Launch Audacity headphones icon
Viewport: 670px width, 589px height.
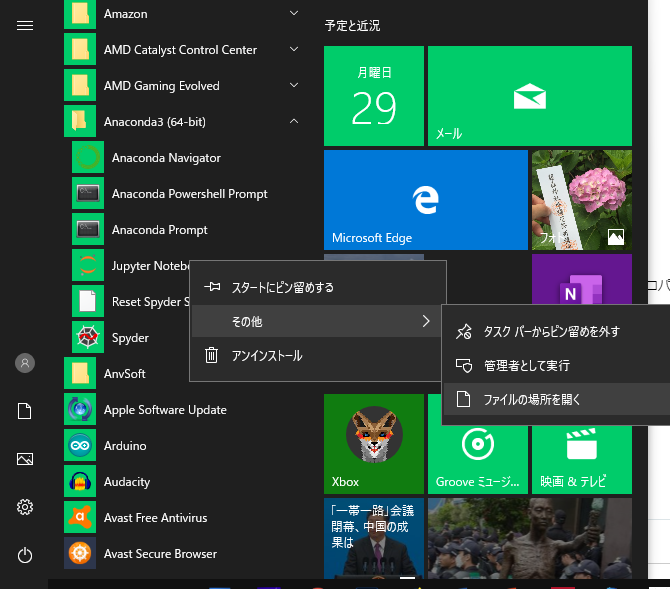pos(80,481)
